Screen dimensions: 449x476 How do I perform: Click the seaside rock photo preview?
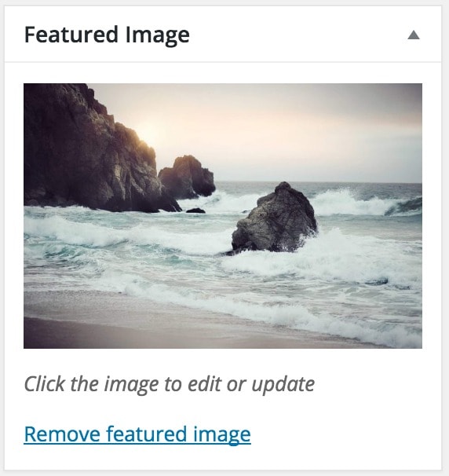(223, 216)
